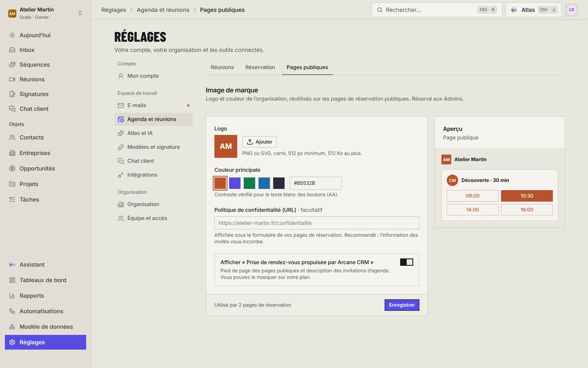The width and height of the screenshot is (588, 368).
Task: Select the green color swatch
Action: (x=249, y=183)
